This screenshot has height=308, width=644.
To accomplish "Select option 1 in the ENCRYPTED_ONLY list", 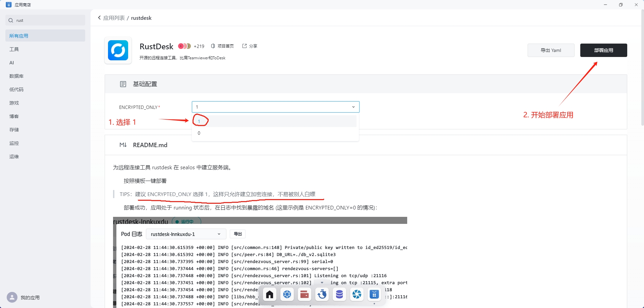I will click(275, 121).
